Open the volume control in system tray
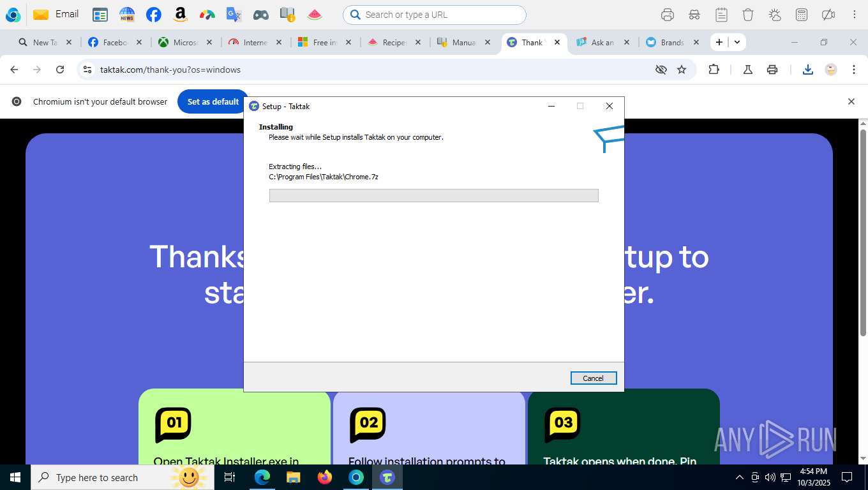Screen dimensions: 868x490 [770, 477]
